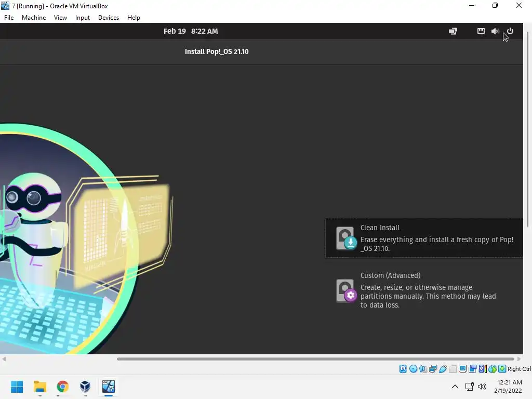The image size is (532, 399).
Task: Click "Erase everything and install a fresh copy" text
Action: [436, 244]
